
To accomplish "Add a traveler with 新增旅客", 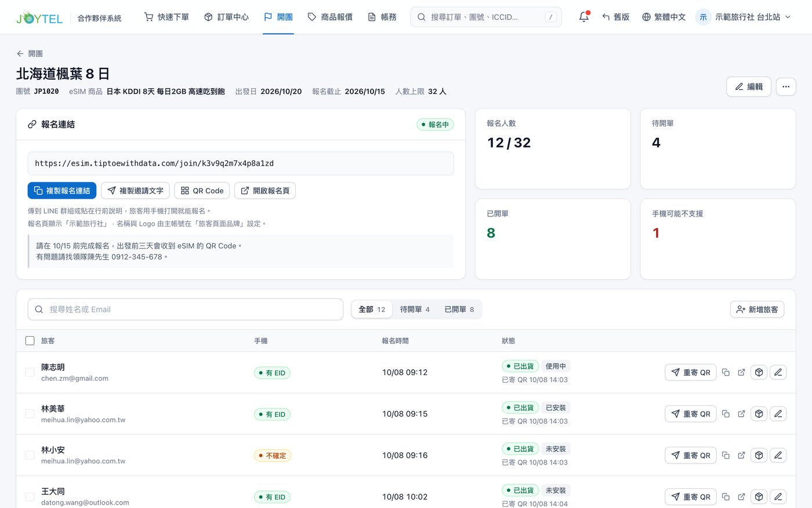I will pos(757,309).
